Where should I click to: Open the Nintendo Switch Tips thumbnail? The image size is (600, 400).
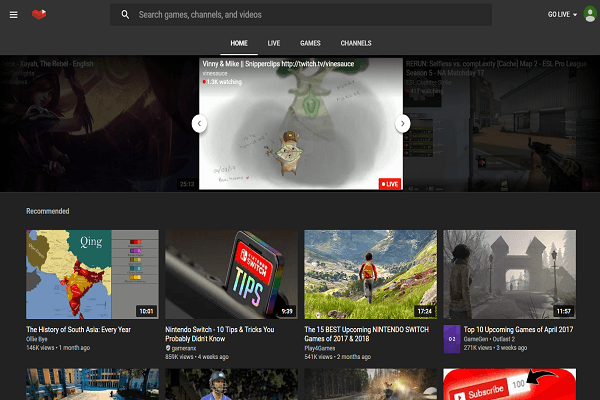231,274
